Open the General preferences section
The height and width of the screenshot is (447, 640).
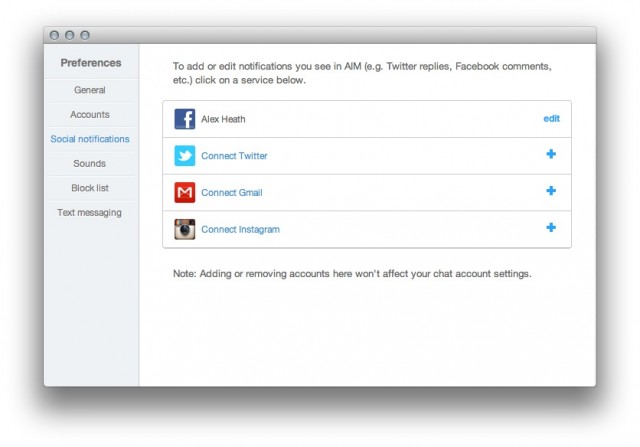tap(90, 90)
